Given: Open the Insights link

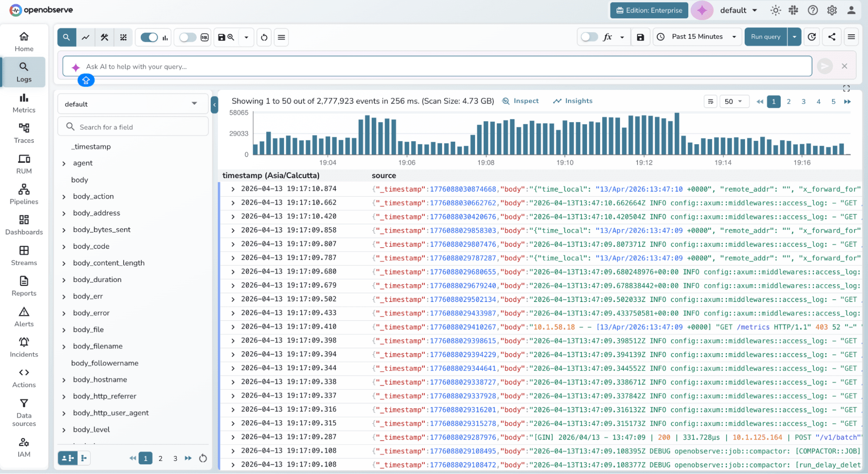Looking at the screenshot, I should click(x=572, y=101).
